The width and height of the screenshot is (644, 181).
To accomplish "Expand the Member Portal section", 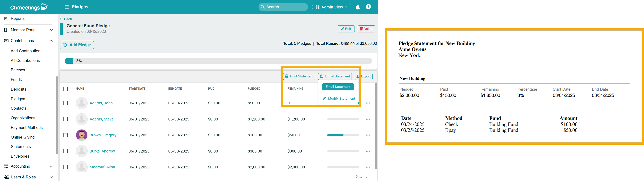I will [51, 30].
